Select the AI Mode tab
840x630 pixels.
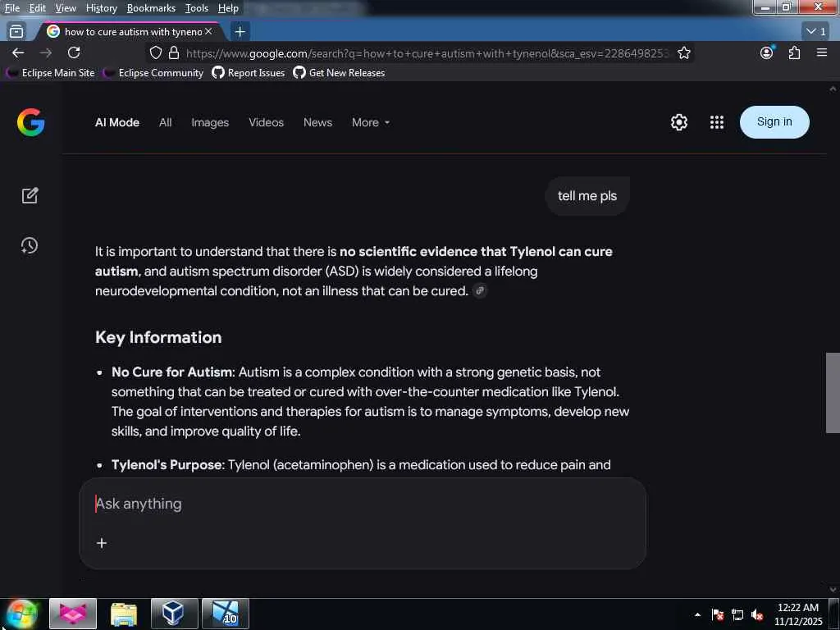click(x=116, y=123)
